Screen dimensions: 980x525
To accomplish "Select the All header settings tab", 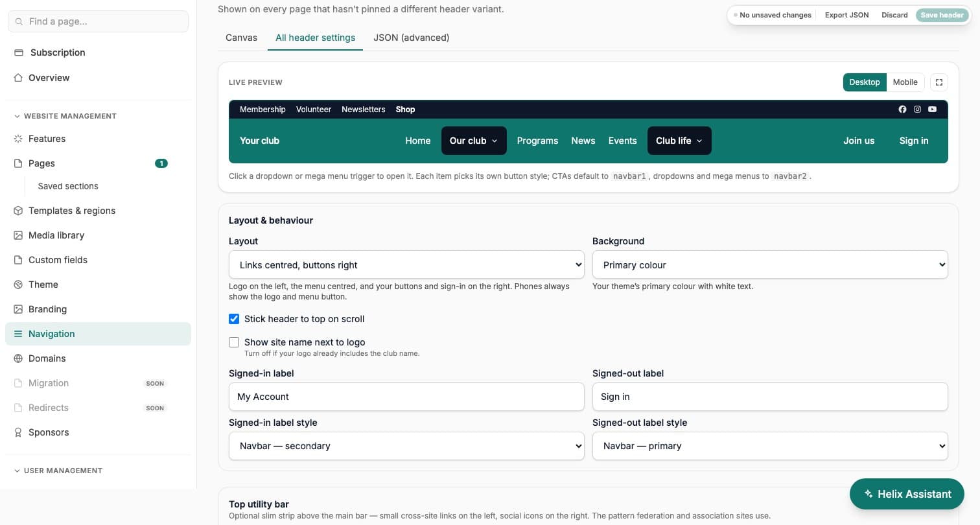I will (315, 38).
